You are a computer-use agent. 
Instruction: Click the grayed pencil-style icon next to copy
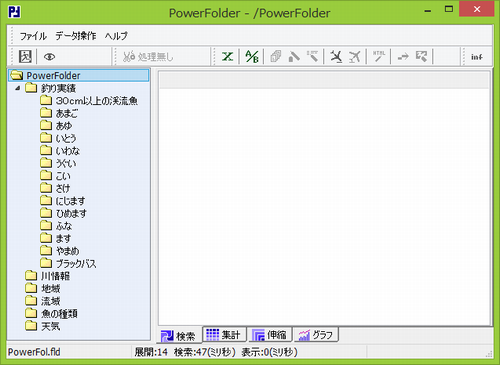point(294,57)
